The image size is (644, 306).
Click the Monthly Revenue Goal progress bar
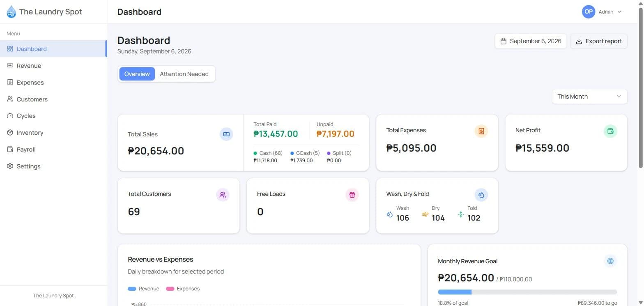(x=527, y=292)
